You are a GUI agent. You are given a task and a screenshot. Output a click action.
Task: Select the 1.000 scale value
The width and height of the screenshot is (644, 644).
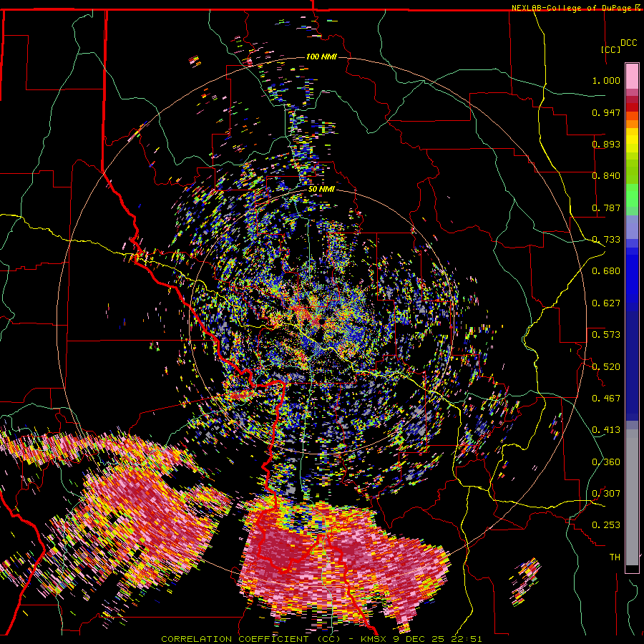(x=606, y=80)
